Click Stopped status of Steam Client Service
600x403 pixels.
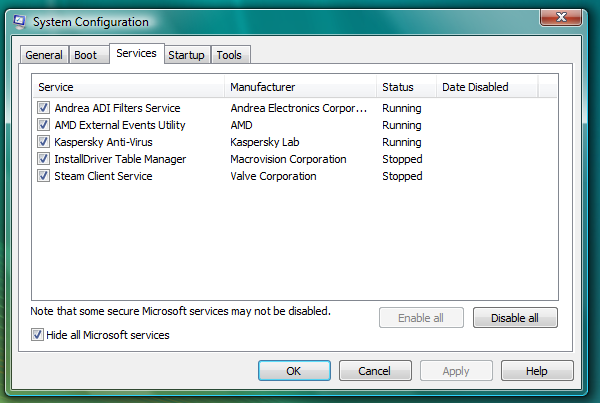(402, 176)
